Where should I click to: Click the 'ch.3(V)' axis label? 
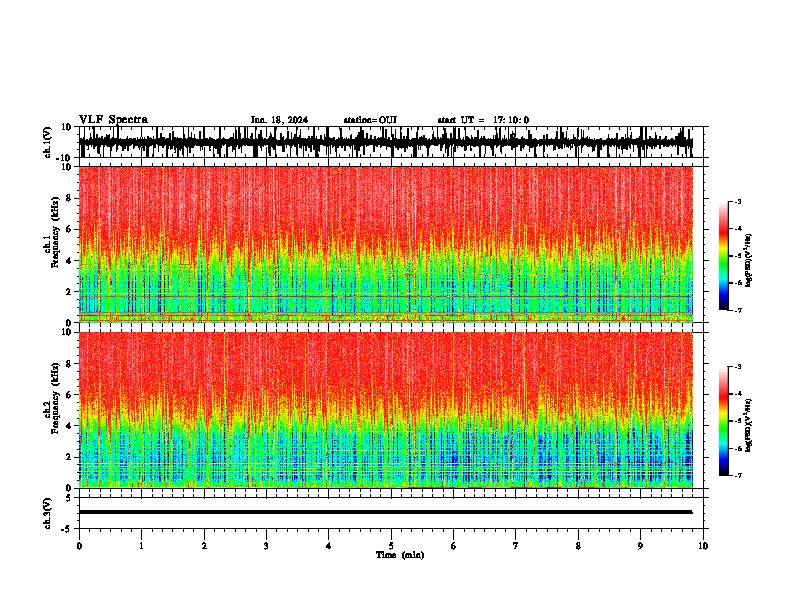(x=48, y=513)
